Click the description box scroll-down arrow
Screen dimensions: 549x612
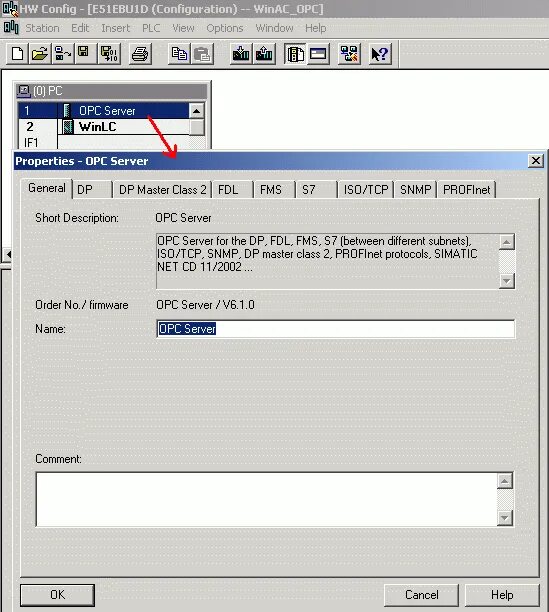tap(506, 281)
